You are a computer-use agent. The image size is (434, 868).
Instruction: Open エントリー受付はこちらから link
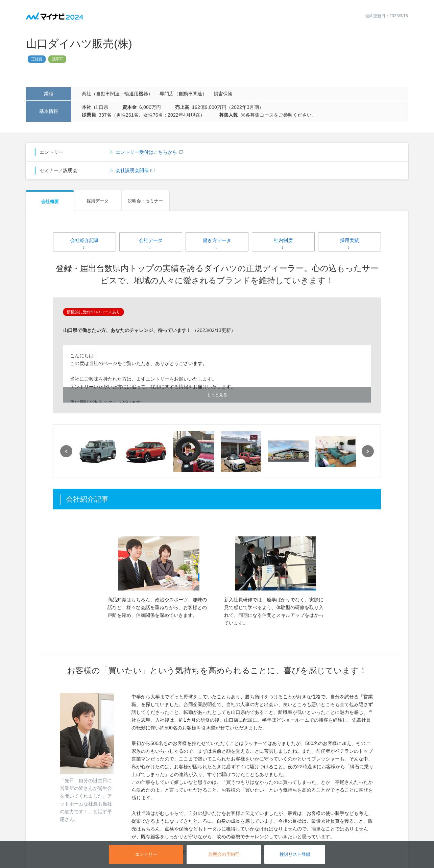coord(146,152)
